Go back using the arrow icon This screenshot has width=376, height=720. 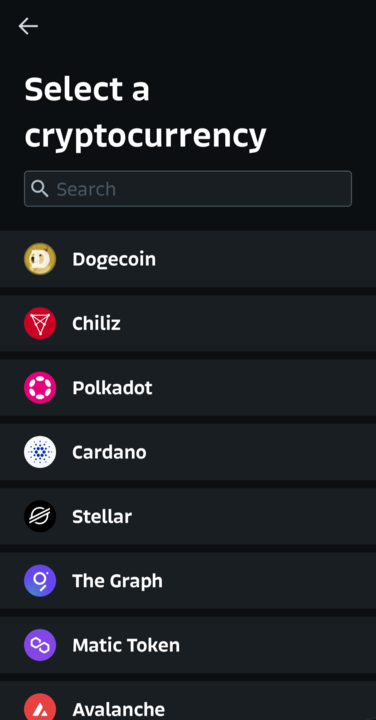pyautogui.click(x=28, y=26)
